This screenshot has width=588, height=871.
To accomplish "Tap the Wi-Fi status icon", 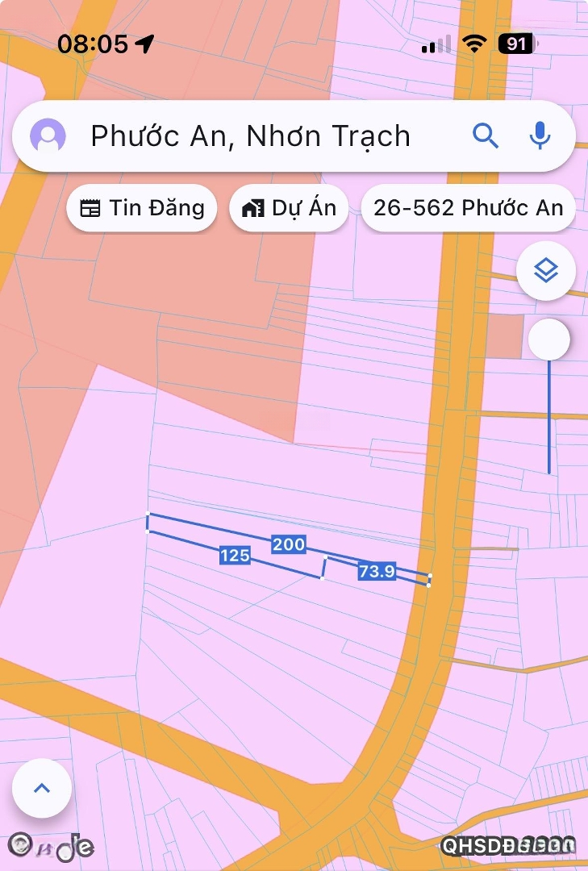I will click(475, 44).
